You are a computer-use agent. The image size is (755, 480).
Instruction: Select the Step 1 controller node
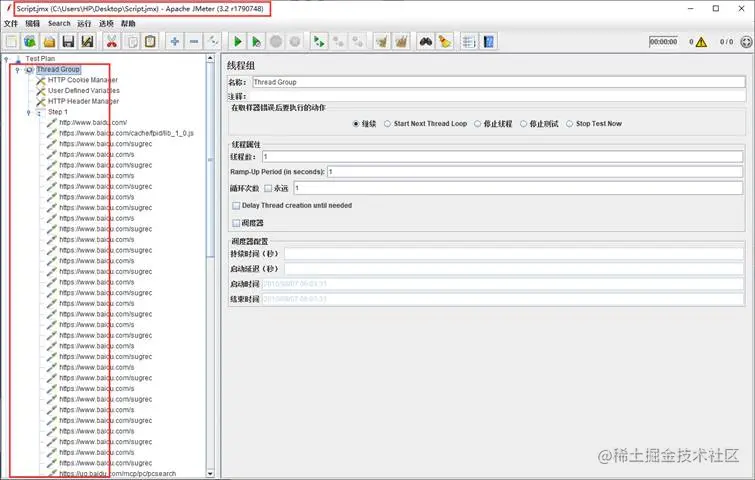(x=58, y=112)
